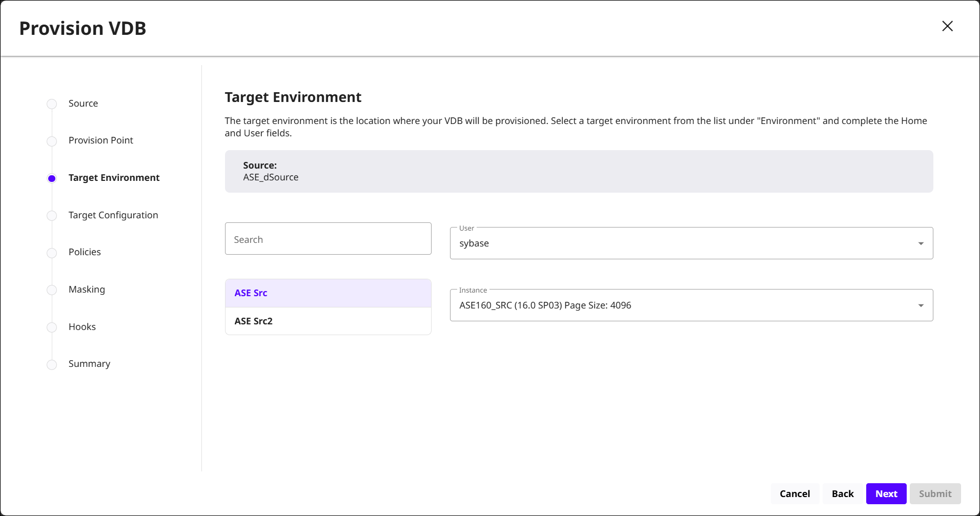Click the active Target Environment step dot
980x516 pixels.
52,178
